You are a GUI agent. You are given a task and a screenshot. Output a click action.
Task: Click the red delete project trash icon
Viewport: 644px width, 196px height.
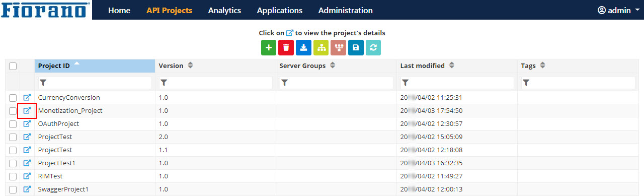pos(286,47)
